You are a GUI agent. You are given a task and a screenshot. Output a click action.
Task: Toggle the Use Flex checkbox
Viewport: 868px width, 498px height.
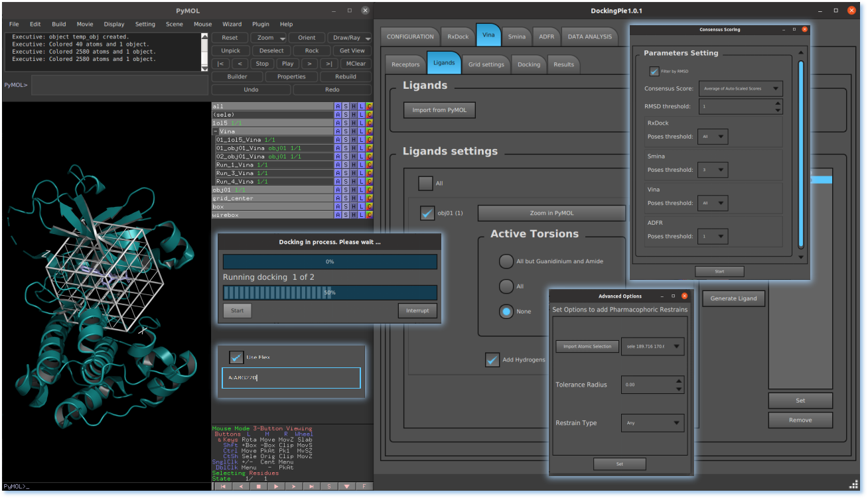click(x=237, y=357)
